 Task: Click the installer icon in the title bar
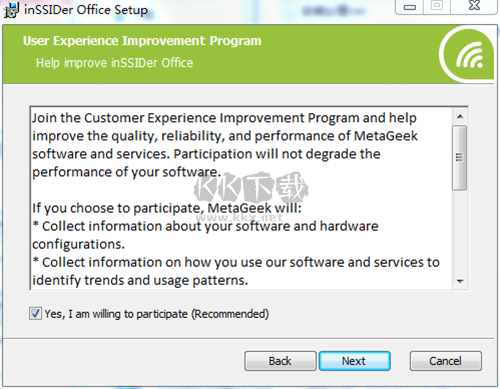[11, 10]
